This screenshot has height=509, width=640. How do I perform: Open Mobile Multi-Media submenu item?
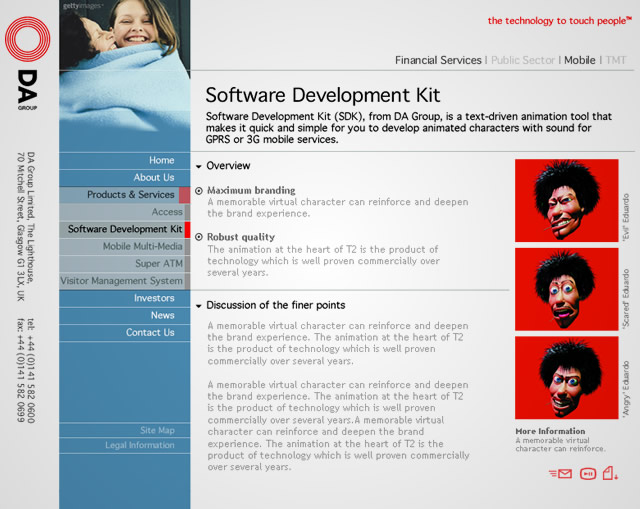124,247
